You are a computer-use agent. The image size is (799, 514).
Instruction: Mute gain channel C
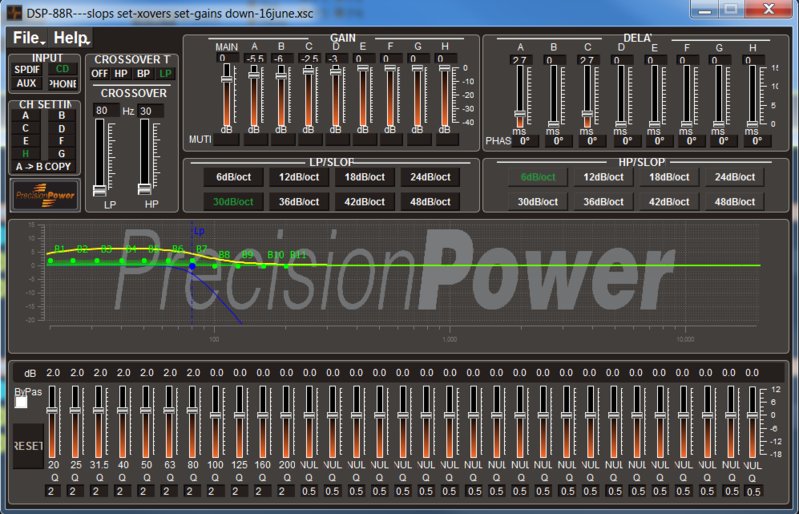308,140
